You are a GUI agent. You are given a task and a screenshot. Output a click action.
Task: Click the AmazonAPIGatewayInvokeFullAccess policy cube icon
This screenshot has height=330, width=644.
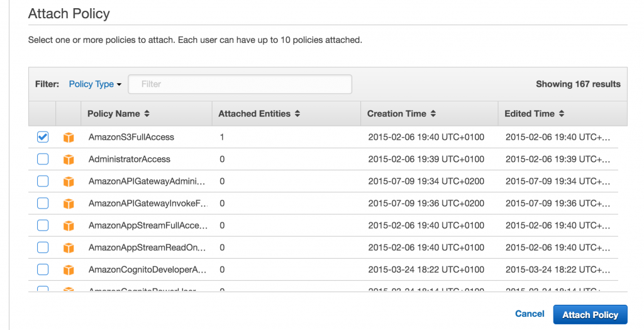pyautogui.click(x=69, y=203)
